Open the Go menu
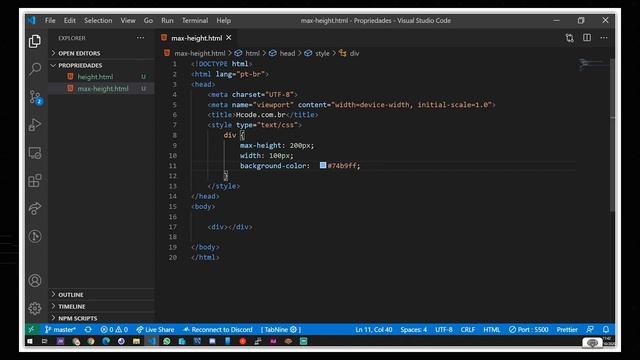Viewport: 640px width, 360px height. 148,20
